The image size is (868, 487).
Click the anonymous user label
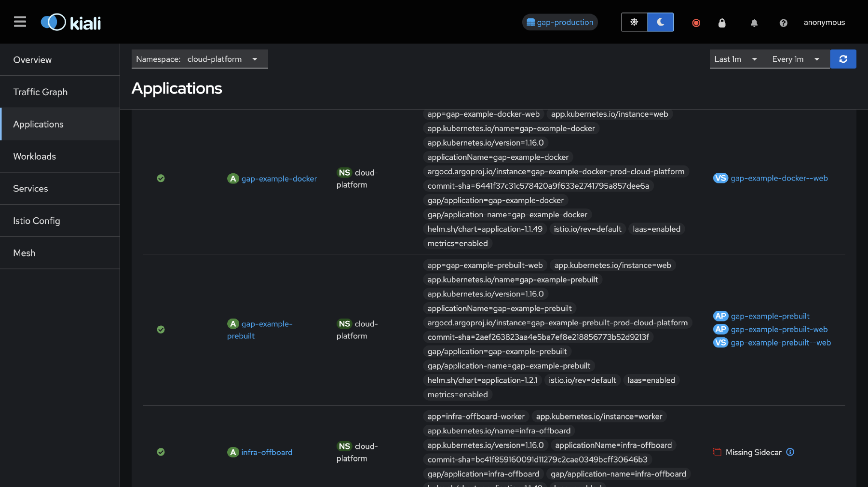pyautogui.click(x=824, y=23)
